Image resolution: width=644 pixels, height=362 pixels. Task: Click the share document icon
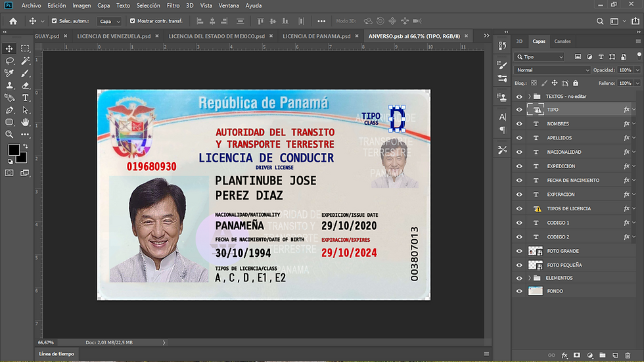click(635, 20)
